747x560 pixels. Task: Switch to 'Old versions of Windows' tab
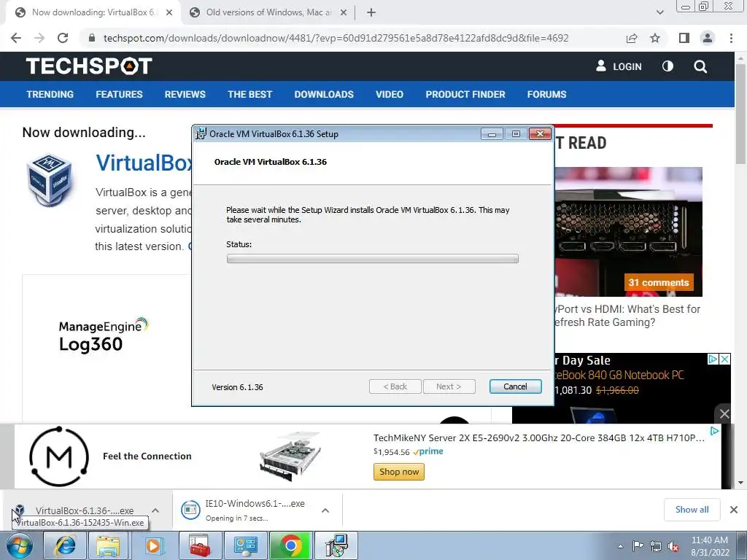click(268, 12)
